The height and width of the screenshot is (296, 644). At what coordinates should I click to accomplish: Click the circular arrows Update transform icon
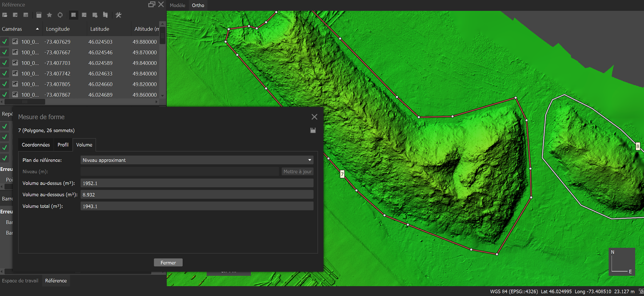(x=60, y=15)
